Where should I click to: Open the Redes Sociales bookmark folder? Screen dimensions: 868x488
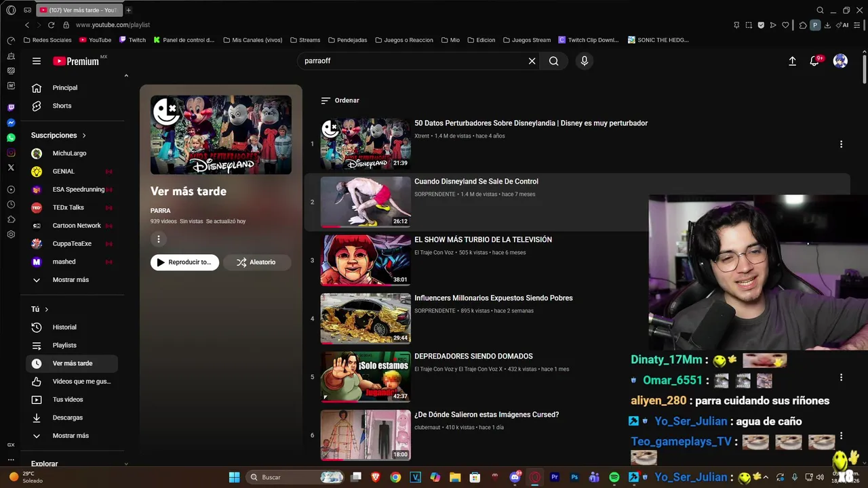pos(47,40)
